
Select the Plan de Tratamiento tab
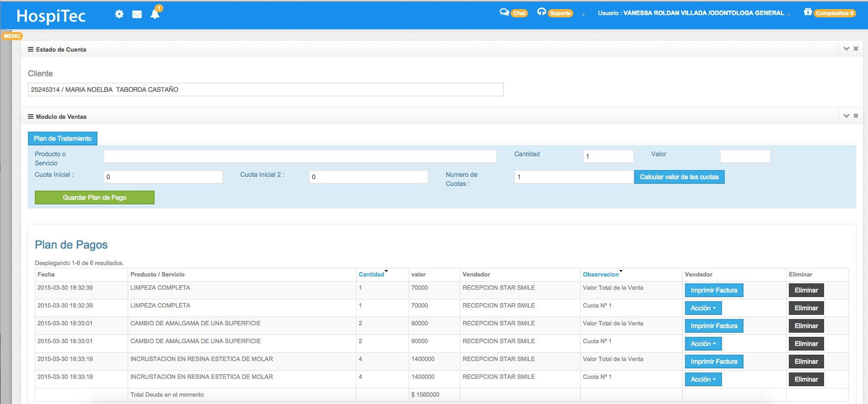tap(63, 138)
